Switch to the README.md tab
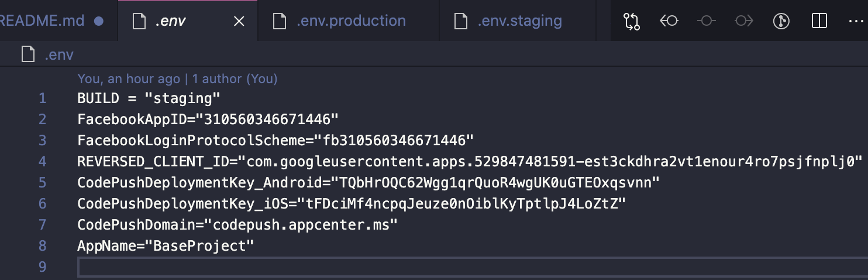This screenshot has height=280, width=868. coord(41,21)
